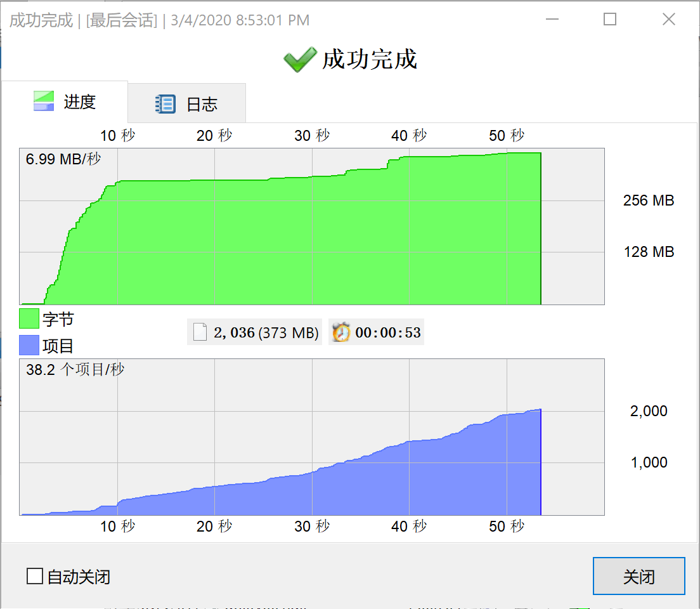The height and width of the screenshot is (609, 700).
Task: Click the window title bar text
Action: click(159, 20)
